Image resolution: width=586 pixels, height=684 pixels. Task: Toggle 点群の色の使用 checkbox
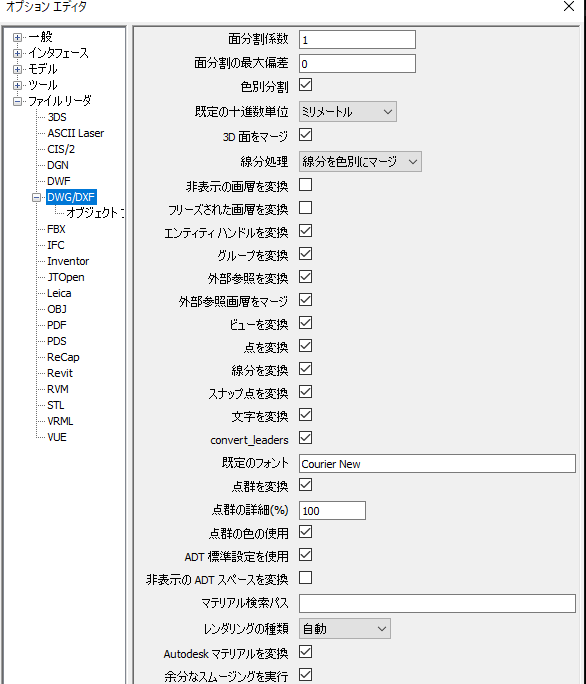pos(305,532)
